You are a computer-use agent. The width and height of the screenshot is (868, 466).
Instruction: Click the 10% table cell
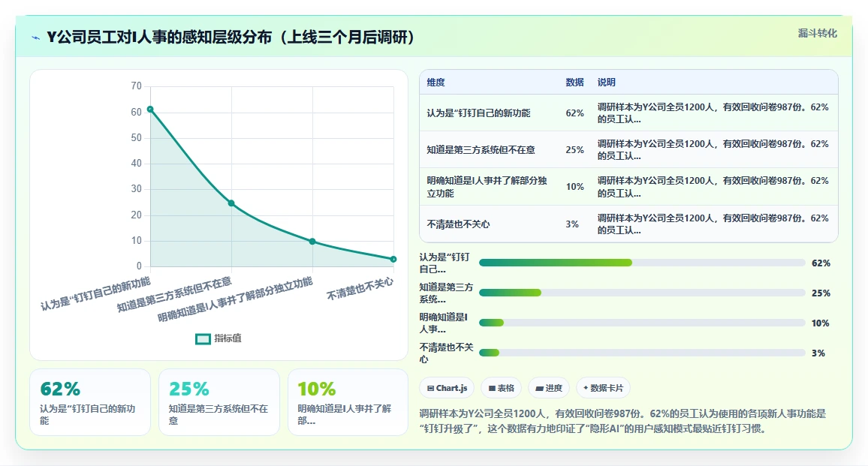[x=574, y=187]
